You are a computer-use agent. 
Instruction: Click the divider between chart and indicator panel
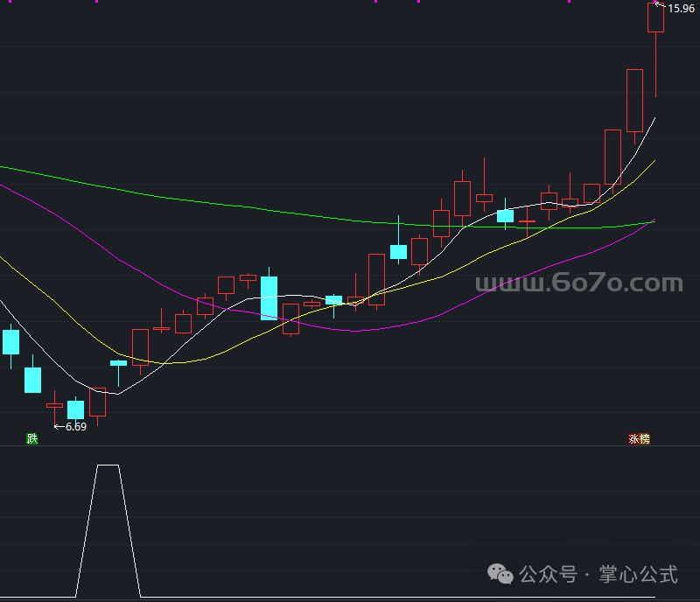(350, 445)
